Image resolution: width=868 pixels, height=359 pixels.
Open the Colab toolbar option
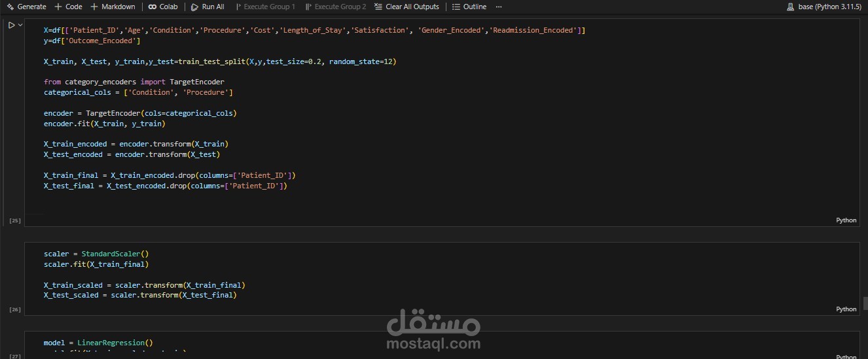[x=163, y=7]
